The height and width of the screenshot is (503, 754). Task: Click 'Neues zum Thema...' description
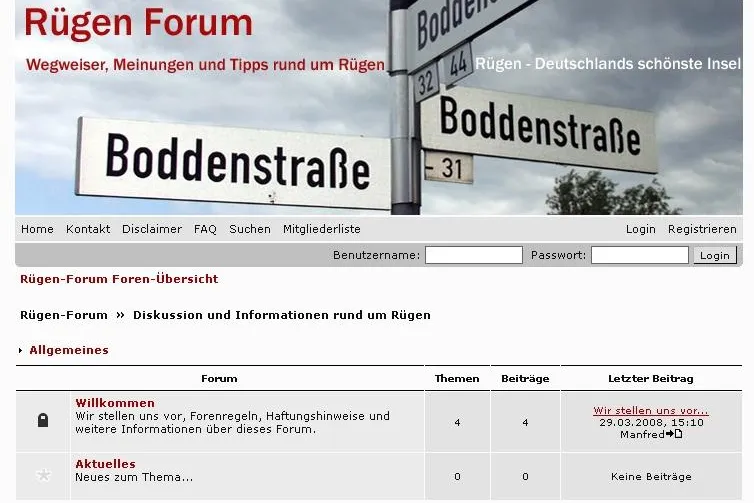pos(134,477)
